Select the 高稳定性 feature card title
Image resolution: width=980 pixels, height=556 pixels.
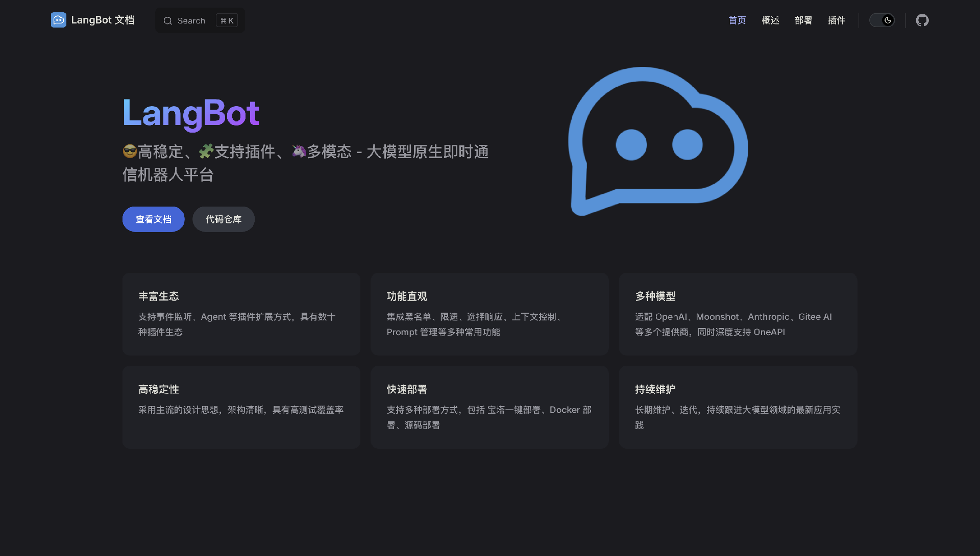tap(159, 390)
